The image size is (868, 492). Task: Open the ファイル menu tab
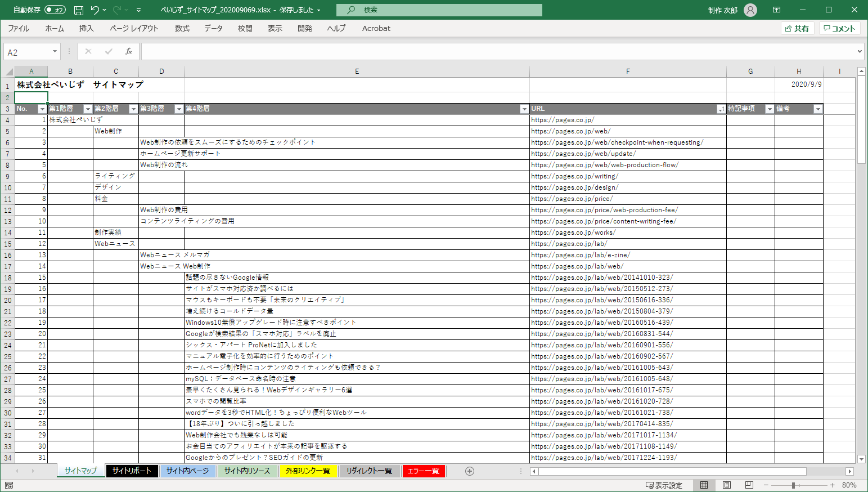19,28
